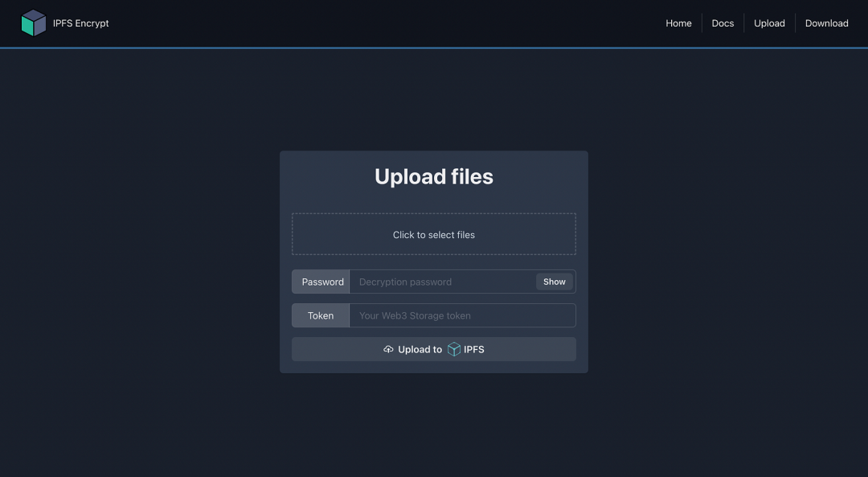The image size is (868, 477).
Task: Click the Token field label
Action: click(321, 315)
